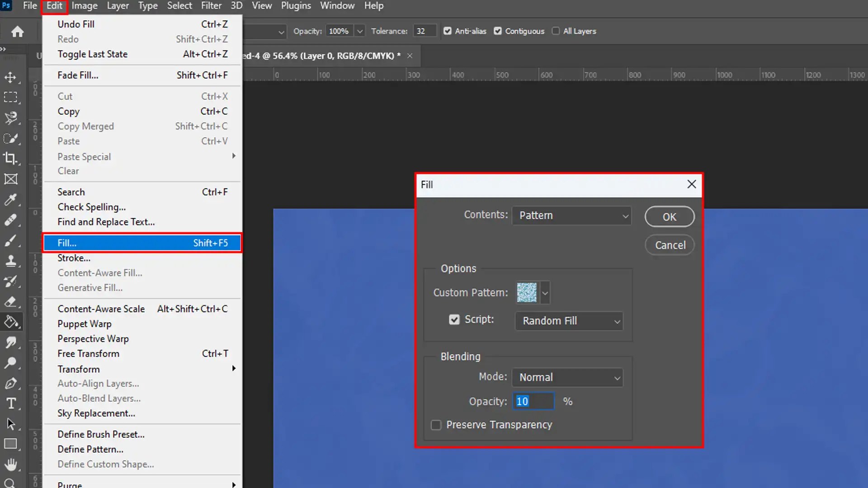The image size is (868, 488).
Task: Choose Undo Fill menu entry
Action: (x=142, y=24)
